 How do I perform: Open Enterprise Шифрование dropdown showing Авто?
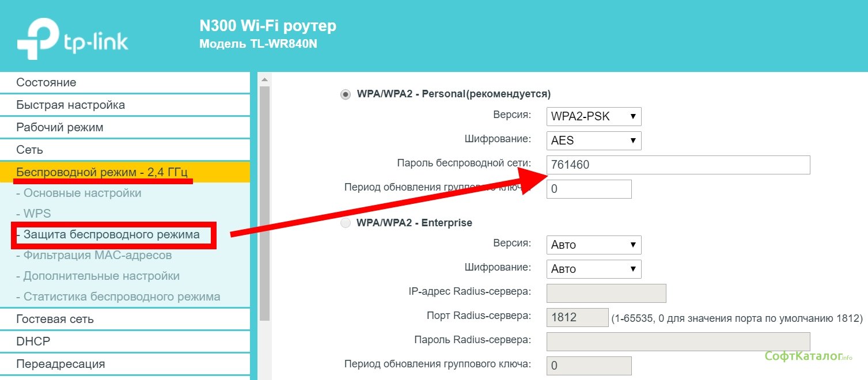click(594, 268)
